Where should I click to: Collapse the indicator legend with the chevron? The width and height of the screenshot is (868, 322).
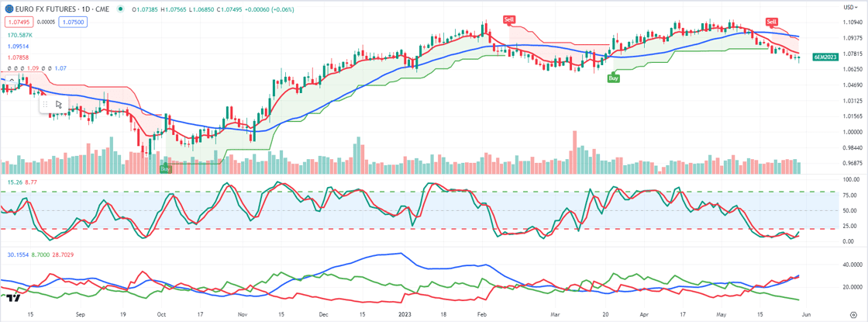(12, 81)
